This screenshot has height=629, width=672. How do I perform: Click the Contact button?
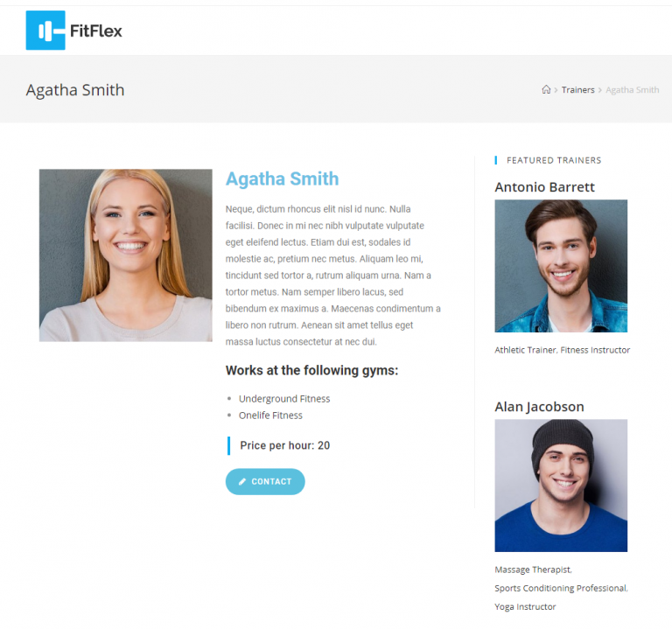(x=265, y=482)
